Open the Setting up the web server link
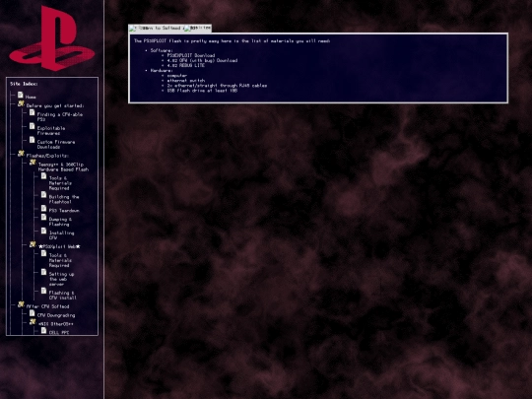This screenshot has width=532, height=399. [61, 279]
